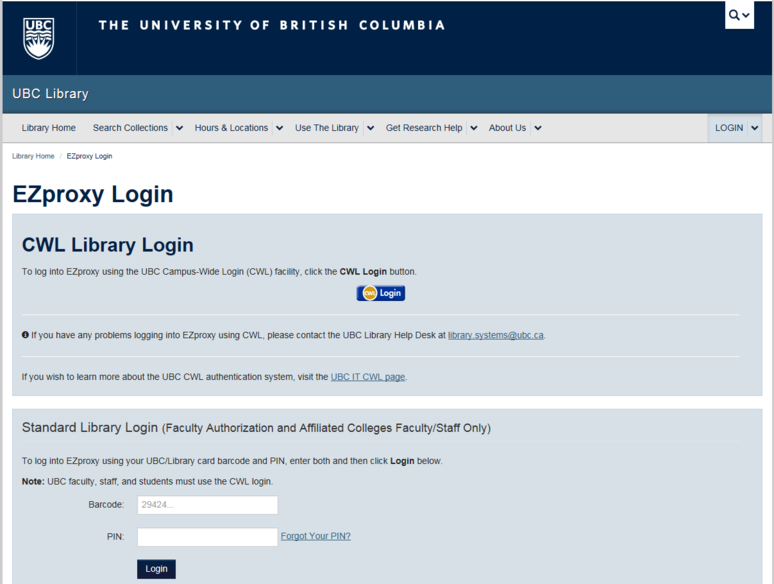
Task: Click Library Home breadcrumb link
Action: point(33,156)
